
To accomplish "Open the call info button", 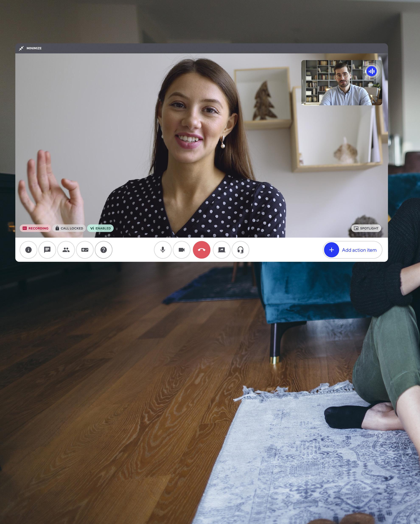I will [28, 250].
